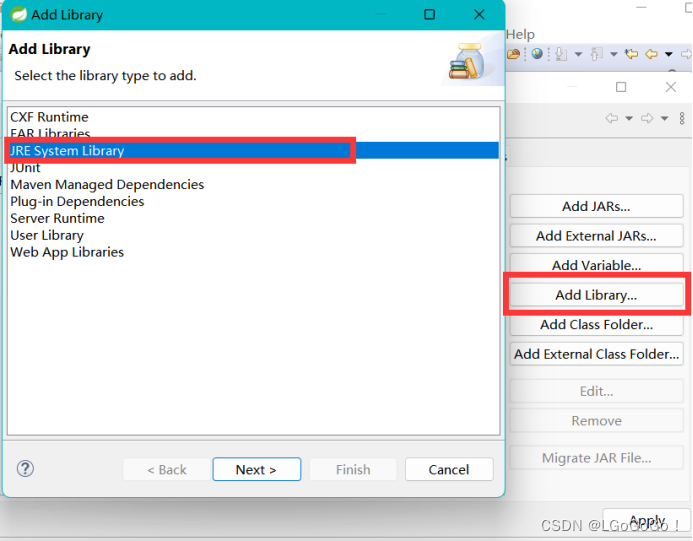This screenshot has height=541, width=693.
Task: Open back history dropdown in properties dialog
Action: 629,118
